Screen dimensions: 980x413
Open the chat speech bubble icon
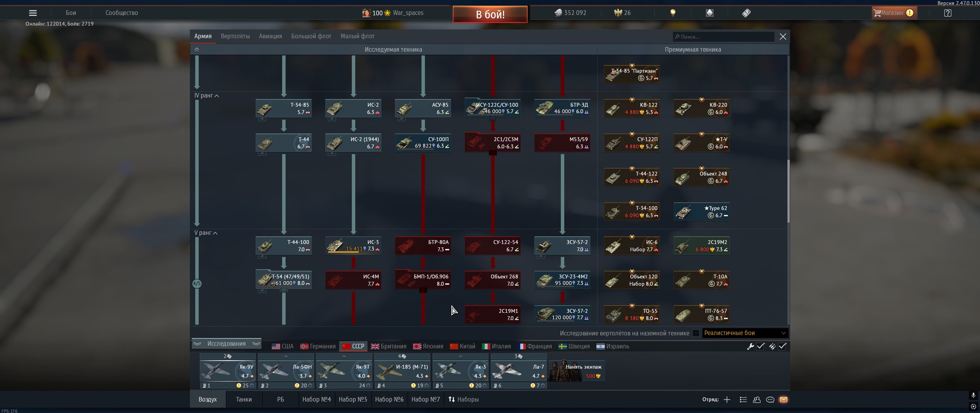(x=770, y=400)
